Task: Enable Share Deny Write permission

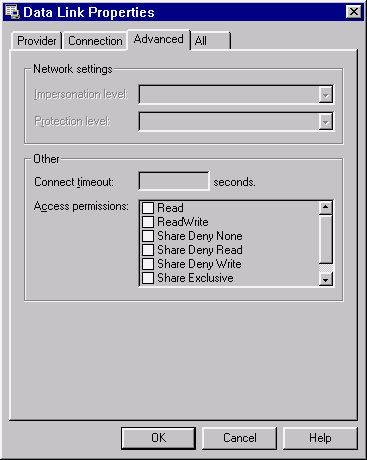Action: 148,264
